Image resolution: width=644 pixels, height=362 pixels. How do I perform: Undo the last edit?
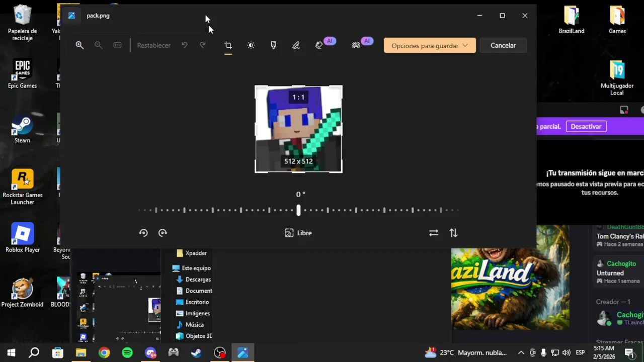tap(185, 45)
